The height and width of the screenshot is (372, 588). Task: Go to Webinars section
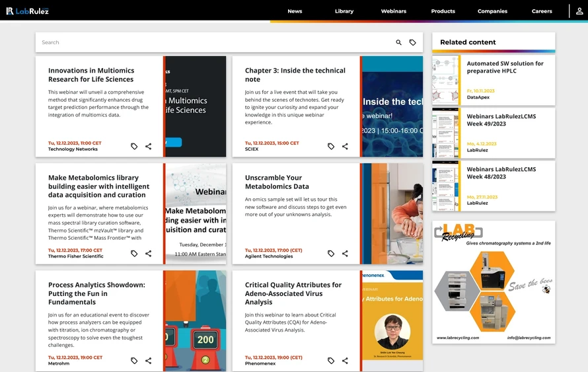(x=394, y=11)
